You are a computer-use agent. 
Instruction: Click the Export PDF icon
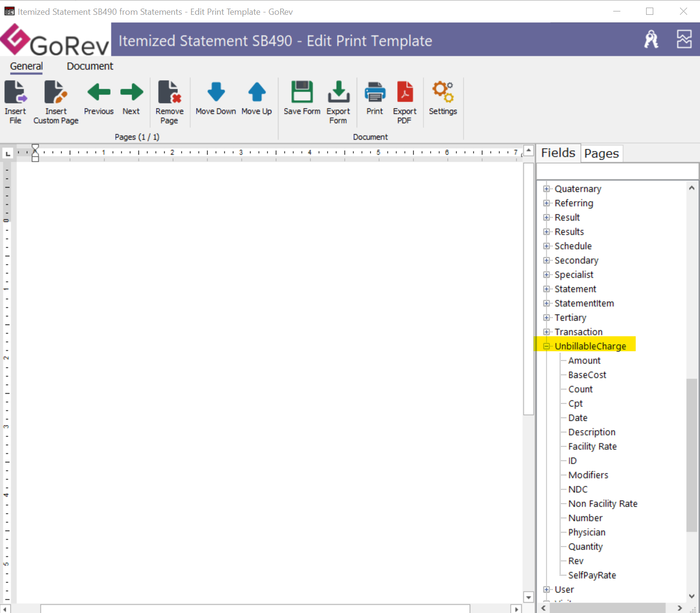[405, 92]
